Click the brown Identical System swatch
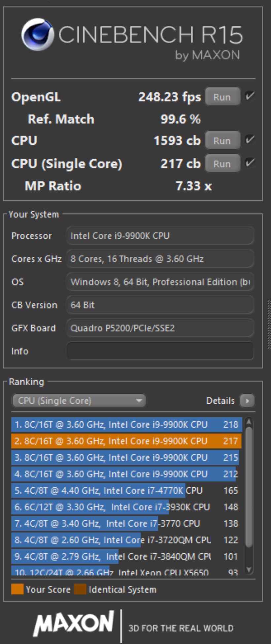Image resolution: width=271 pixels, height=644 pixels. coord(80,589)
